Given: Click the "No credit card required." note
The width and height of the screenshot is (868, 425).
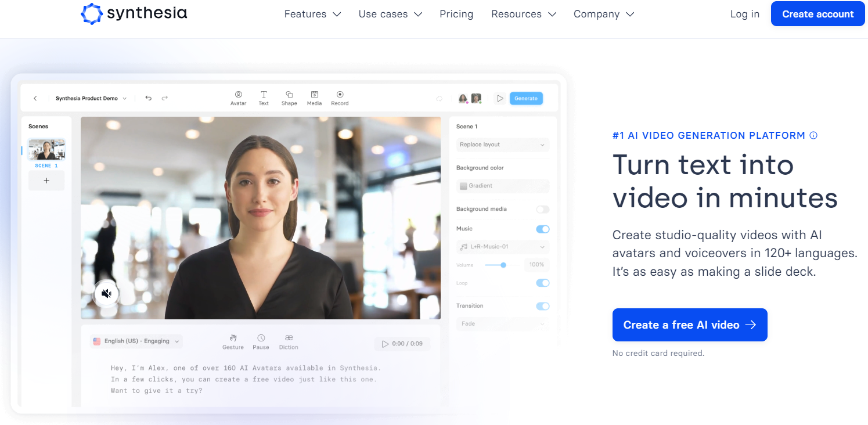Looking at the screenshot, I should pyautogui.click(x=658, y=353).
